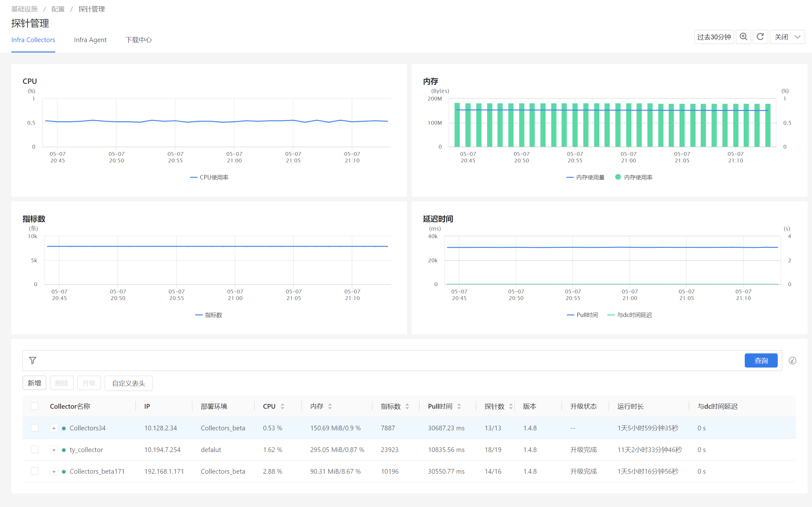Toggle the 内存使用量 legend item

pyautogui.click(x=585, y=177)
